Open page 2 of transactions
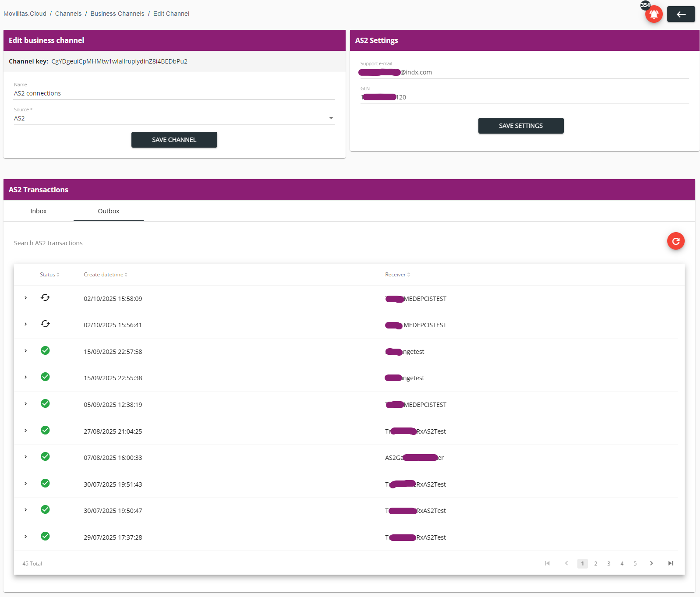 pyautogui.click(x=596, y=564)
